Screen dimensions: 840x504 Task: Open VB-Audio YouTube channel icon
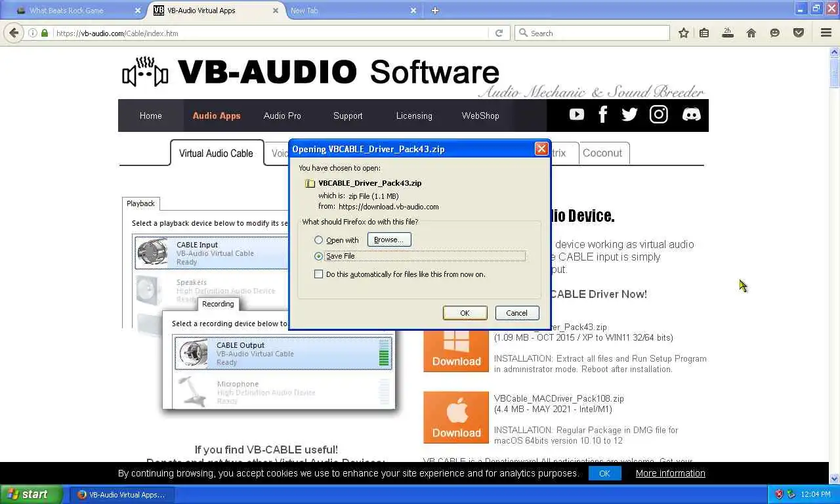coord(577,115)
